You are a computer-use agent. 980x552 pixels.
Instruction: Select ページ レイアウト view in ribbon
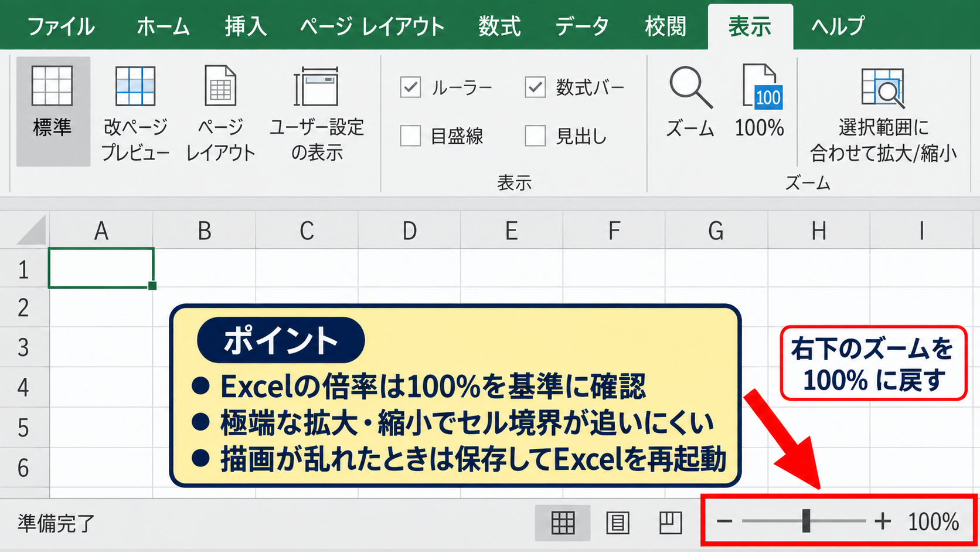[220, 113]
